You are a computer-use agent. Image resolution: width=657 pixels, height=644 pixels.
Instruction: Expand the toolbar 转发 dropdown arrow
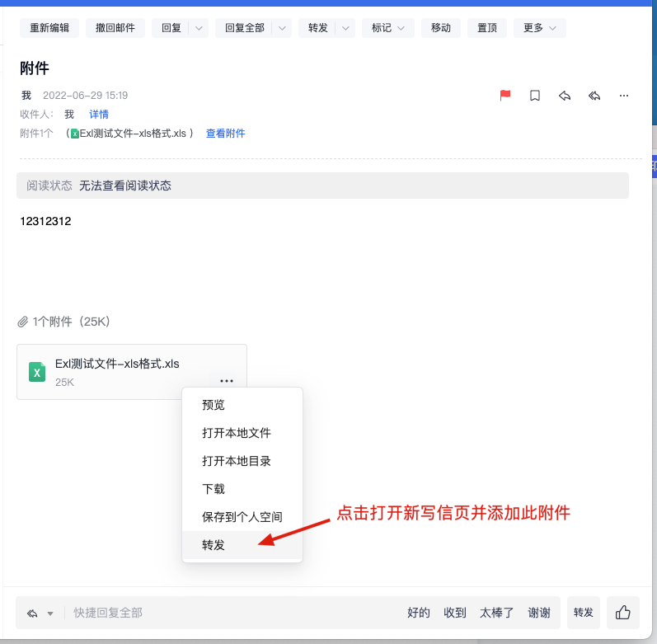(x=345, y=28)
